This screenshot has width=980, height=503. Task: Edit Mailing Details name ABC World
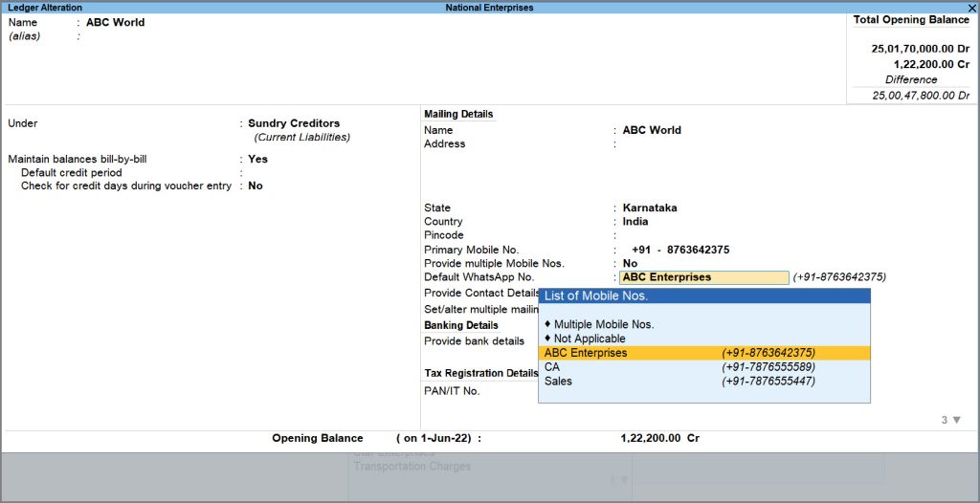point(652,131)
